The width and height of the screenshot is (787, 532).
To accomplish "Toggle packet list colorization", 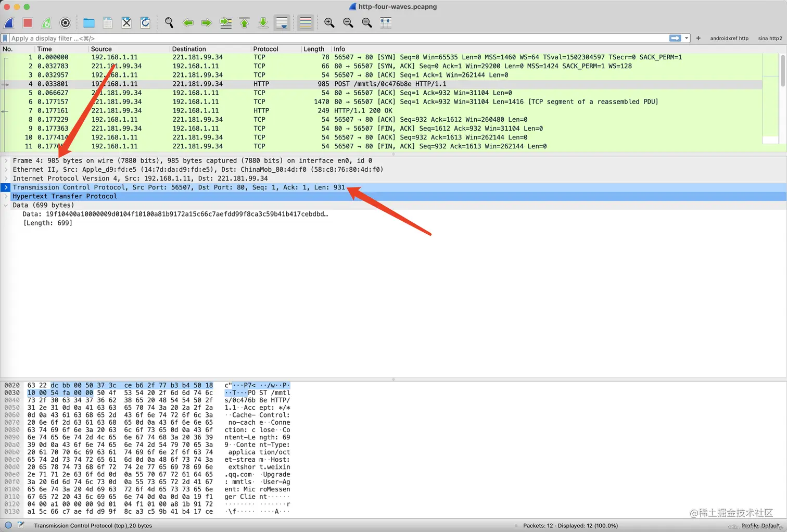I will [x=306, y=22].
